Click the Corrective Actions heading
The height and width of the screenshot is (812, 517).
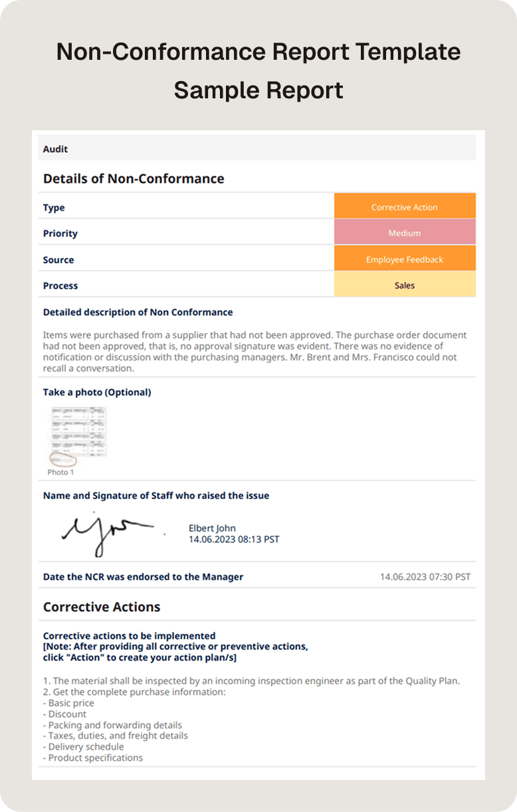coord(102,607)
